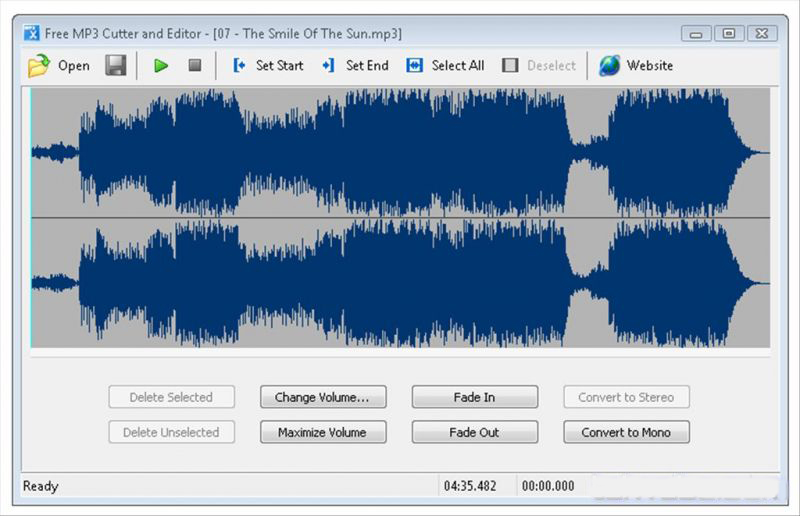The height and width of the screenshot is (516, 800).
Task: Click the Set Start marker icon
Action: (240, 66)
